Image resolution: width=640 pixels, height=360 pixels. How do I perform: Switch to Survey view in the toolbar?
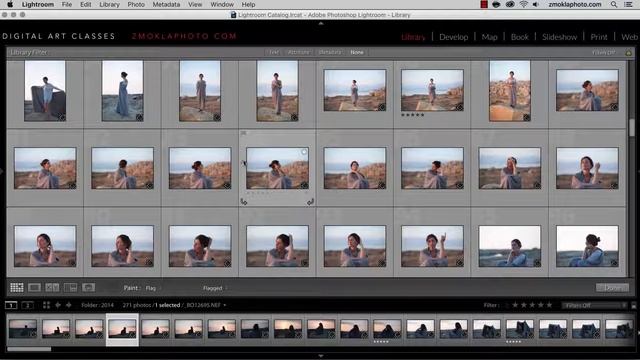(x=70, y=287)
